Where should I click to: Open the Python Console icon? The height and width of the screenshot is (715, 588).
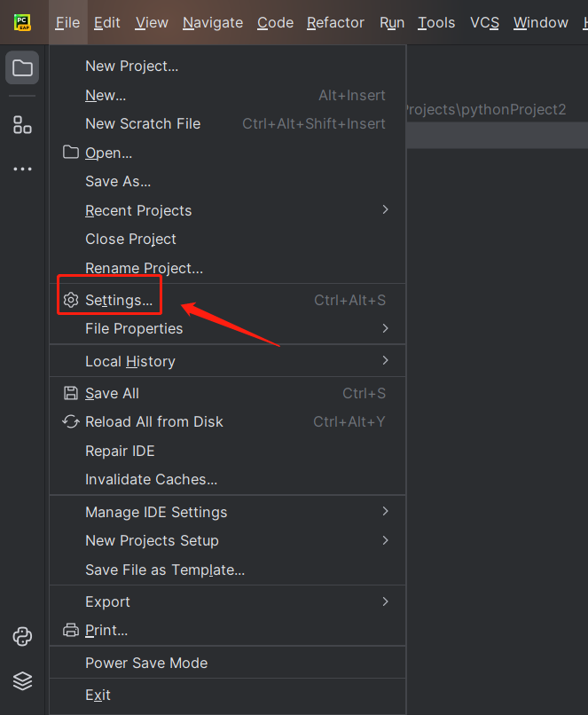(22, 636)
